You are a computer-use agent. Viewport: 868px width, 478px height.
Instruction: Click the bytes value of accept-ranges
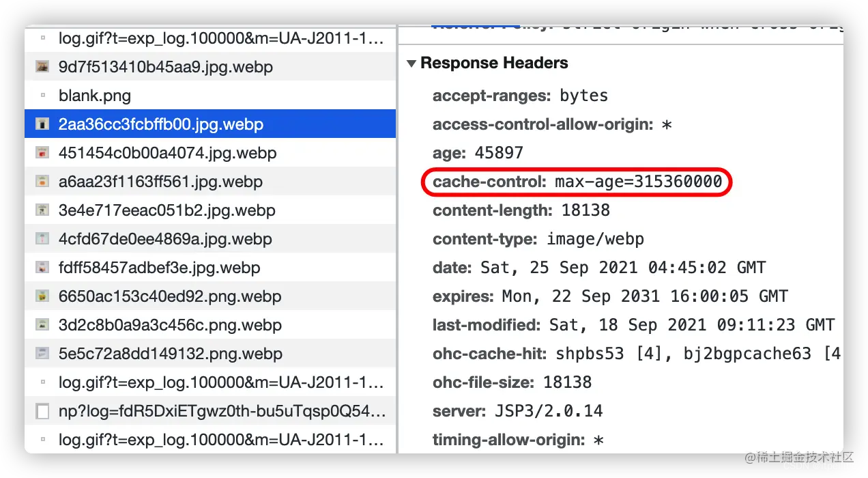(584, 96)
